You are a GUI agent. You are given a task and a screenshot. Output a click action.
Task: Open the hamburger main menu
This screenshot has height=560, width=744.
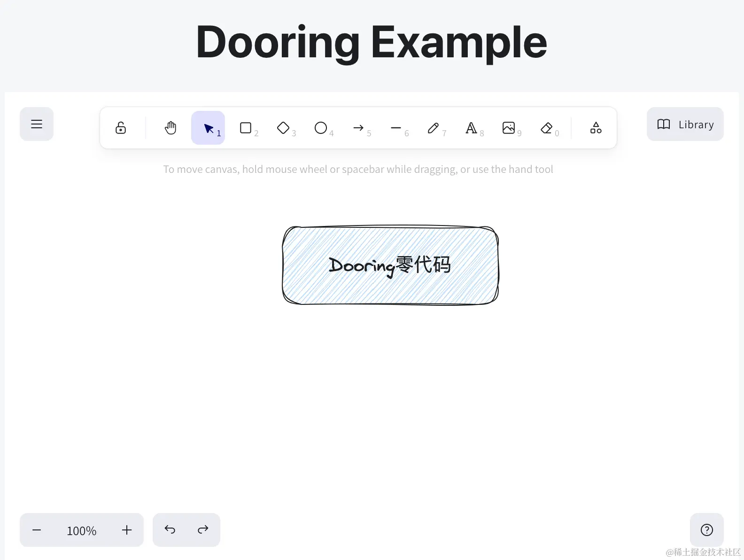[x=37, y=124]
